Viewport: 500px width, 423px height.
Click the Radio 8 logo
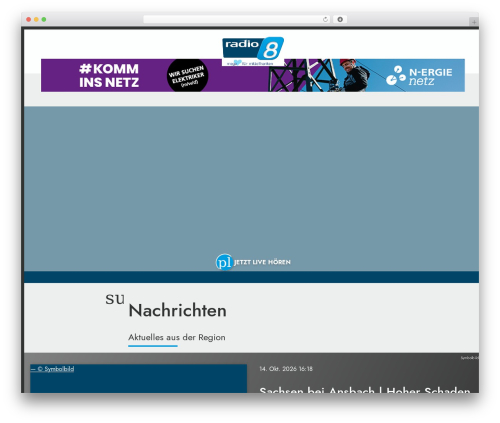click(253, 51)
